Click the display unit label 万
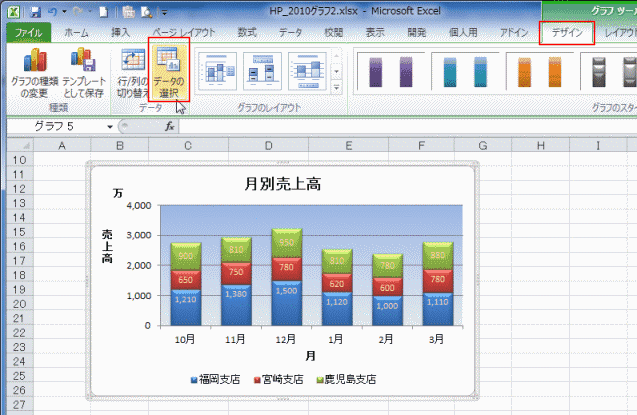 coord(118,193)
